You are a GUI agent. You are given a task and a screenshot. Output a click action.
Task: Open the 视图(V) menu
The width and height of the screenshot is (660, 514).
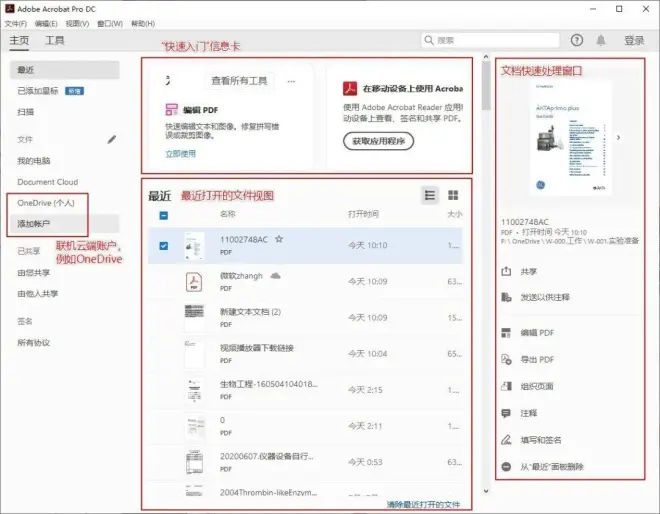tap(77, 24)
